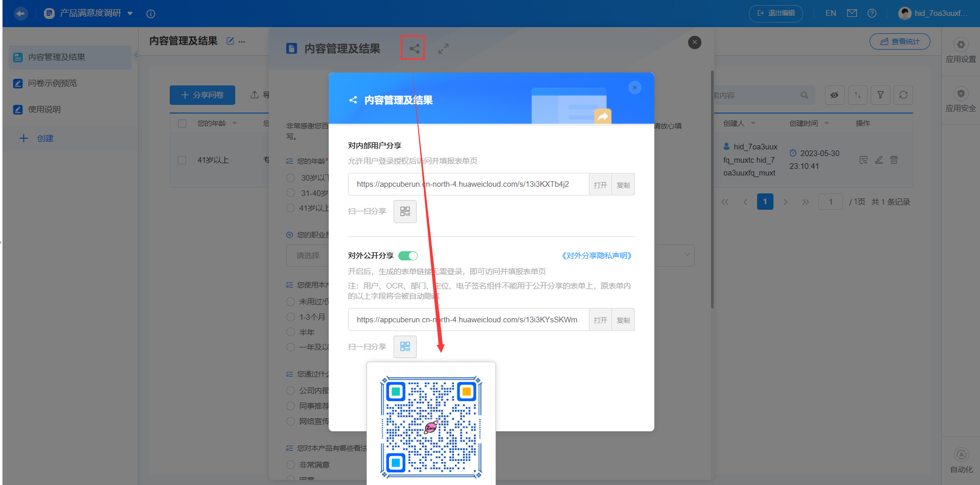Viewport: 980px width, 485px height.
Task: Open the 创建人 column dropdown
Action: (x=753, y=123)
